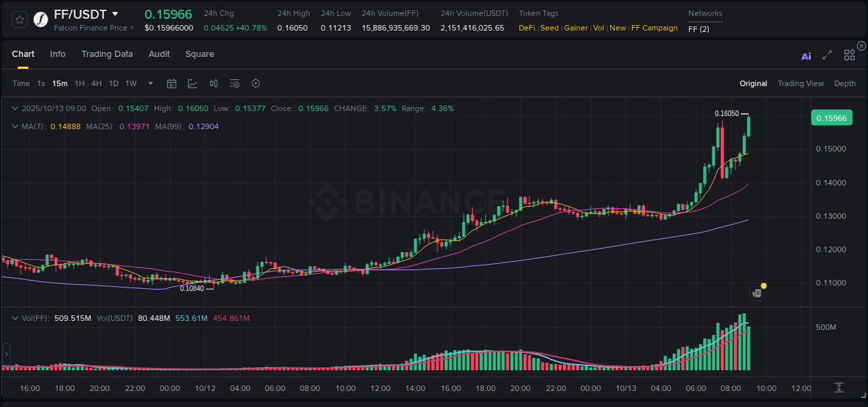Expand chart to fullscreen with diagonal arrows
868x407 pixels.
(827, 55)
